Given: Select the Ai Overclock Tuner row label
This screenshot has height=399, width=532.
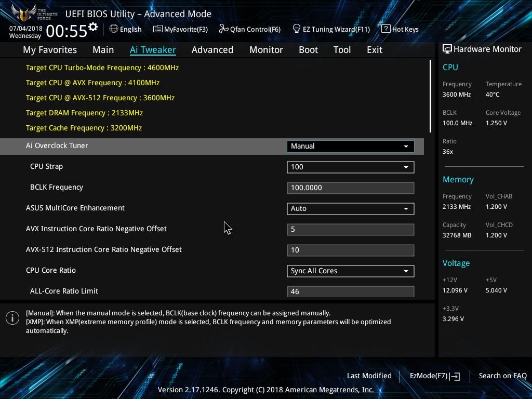Looking at the screenshot, I should point(57,145).
